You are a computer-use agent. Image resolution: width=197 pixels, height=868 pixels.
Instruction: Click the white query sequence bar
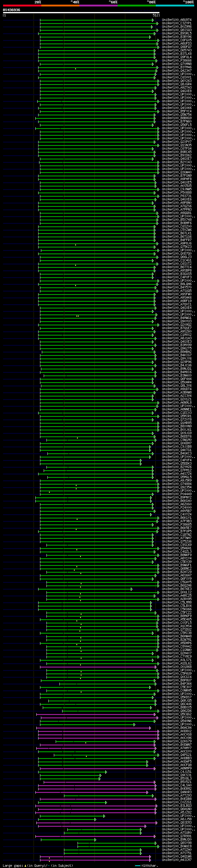tap(81, 13)
